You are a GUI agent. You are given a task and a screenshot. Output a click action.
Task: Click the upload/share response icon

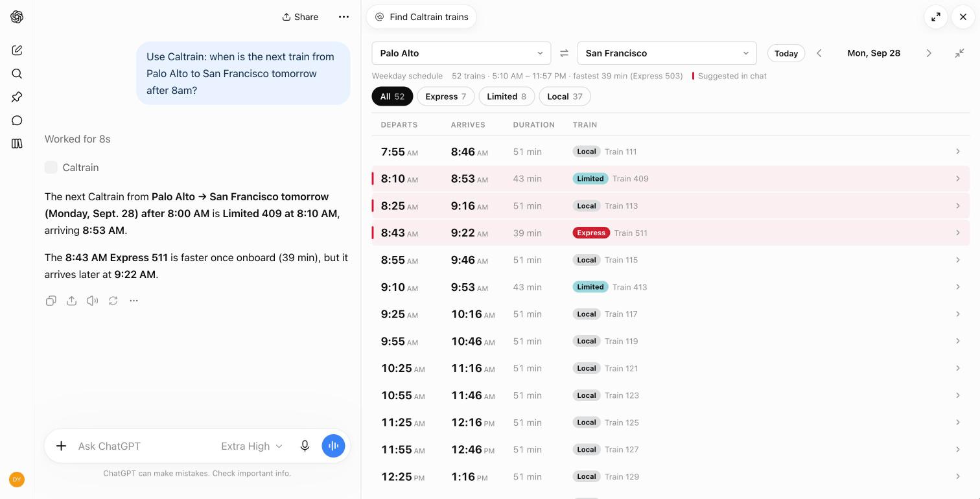pyautogui.click(x=72, y=301)
